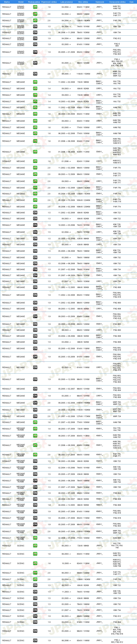Select the 127kW / 173KM power cell
Image resolution: width=137 pixels, height=644 pixels.
[83, 416]
